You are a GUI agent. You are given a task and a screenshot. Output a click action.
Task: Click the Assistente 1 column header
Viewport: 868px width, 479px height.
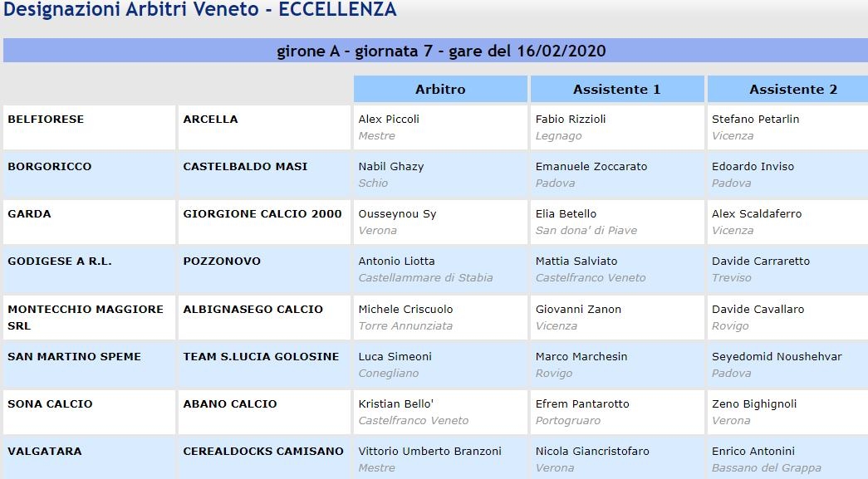[616, 89]
